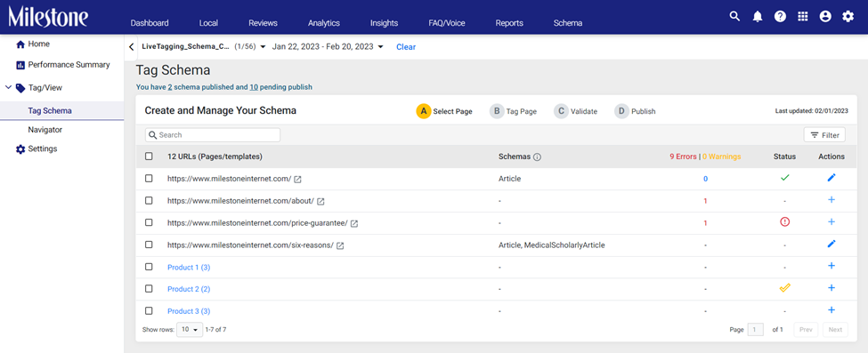Open the Analytics menu
The width and height of the screenshot is (868, 353).
[324, 23]
